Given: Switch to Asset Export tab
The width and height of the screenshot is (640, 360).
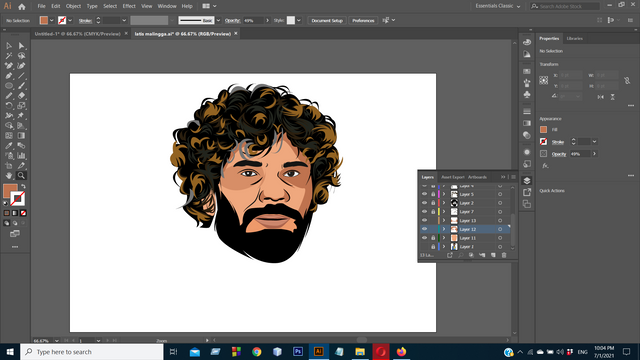Looking at the screenshot, I should (453, 177).
